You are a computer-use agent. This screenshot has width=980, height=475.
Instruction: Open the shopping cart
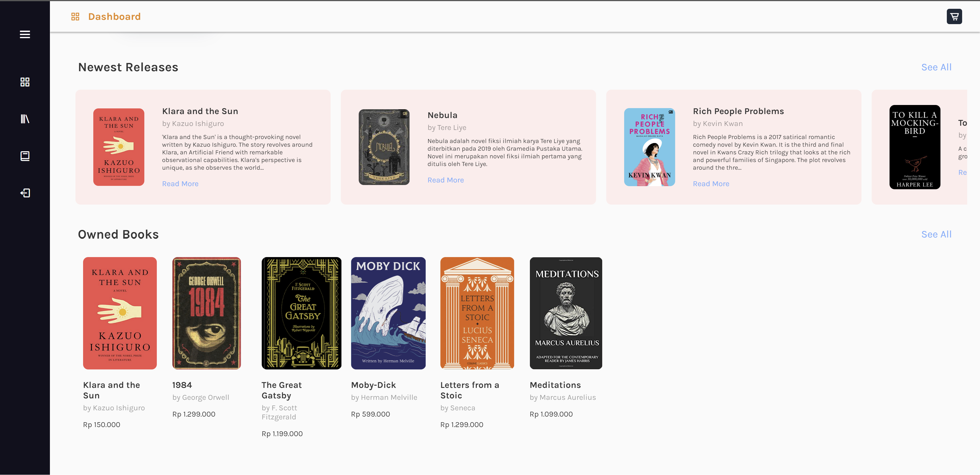click(954, 16)
